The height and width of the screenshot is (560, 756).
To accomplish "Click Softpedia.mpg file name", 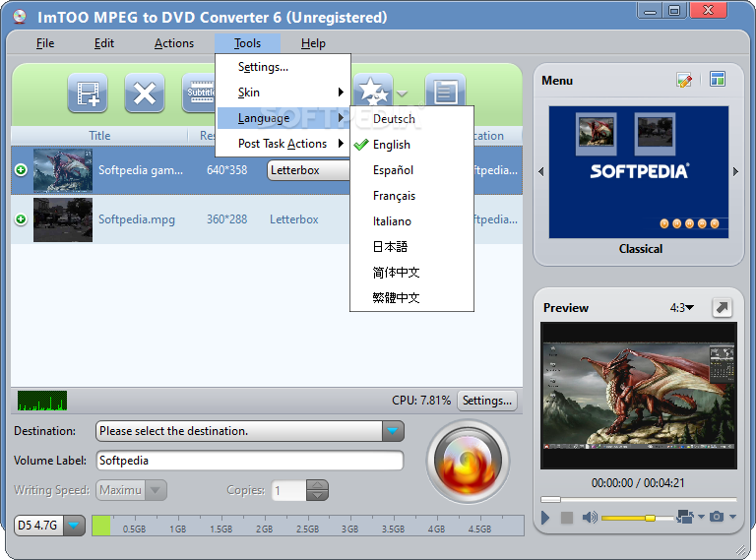I will click(137, 219).
